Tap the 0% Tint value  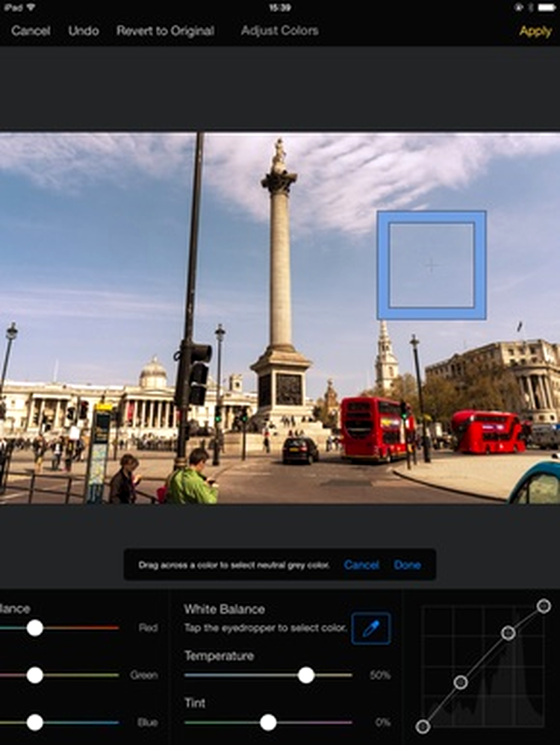[383, 723]
